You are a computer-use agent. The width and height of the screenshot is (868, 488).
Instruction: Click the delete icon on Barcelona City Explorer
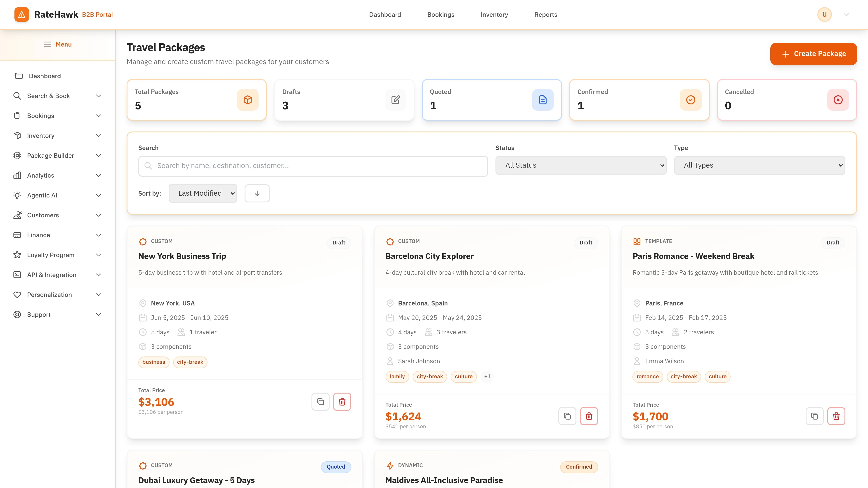pyautogui.click(x=589, y=416)
